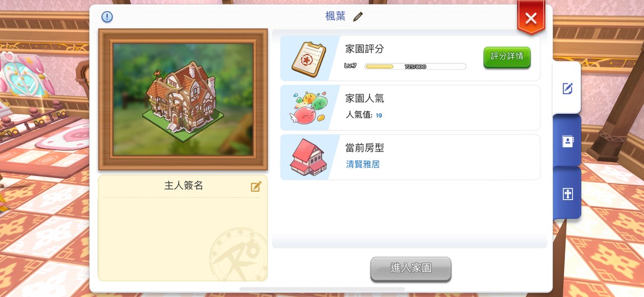644x297 pixels.
Task: Open 評分詳情 score details
Action: click(507, 57)
